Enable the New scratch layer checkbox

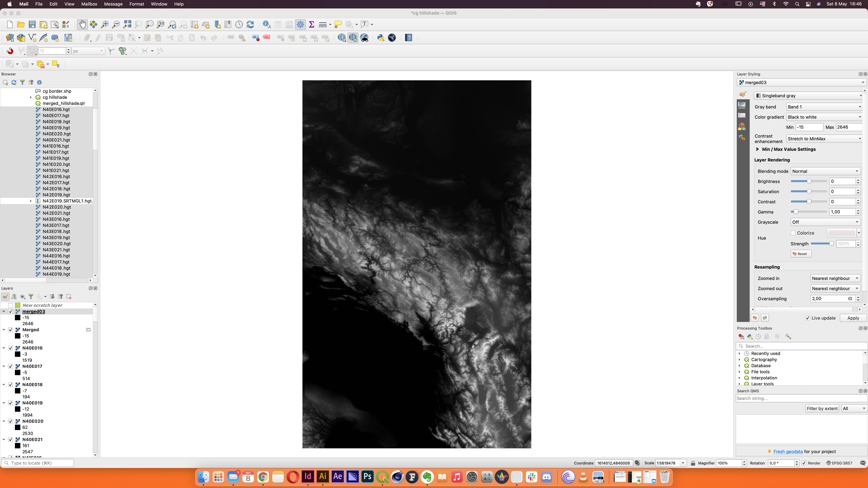11,306
